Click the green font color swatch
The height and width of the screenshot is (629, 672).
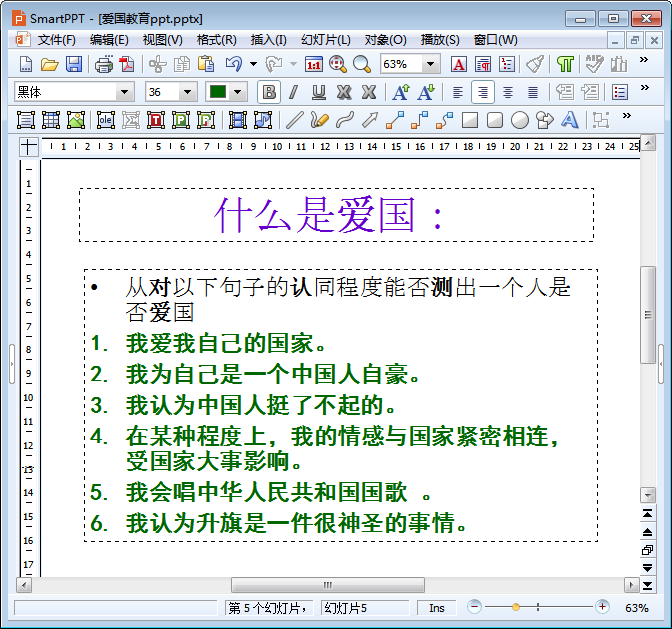pyautogui.click(x=218, y=92)
